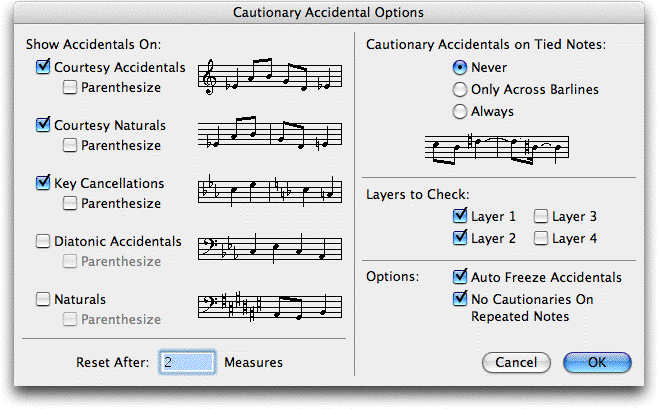Disable Auto Freeze Accidentals
The width and height of the screenshot is (658, 409).
click(460, 277)
